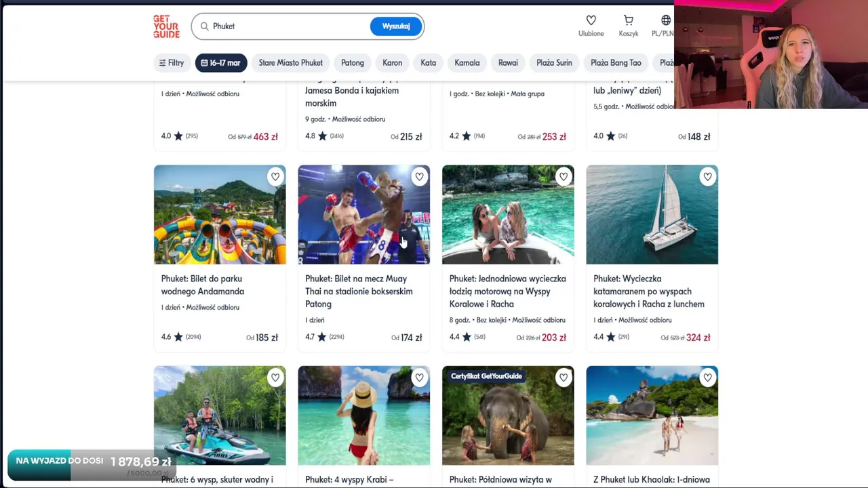This screenshot has width=868, height=488.
Task: Open the 16–17 mar date picker
Action: click(221, 63)
